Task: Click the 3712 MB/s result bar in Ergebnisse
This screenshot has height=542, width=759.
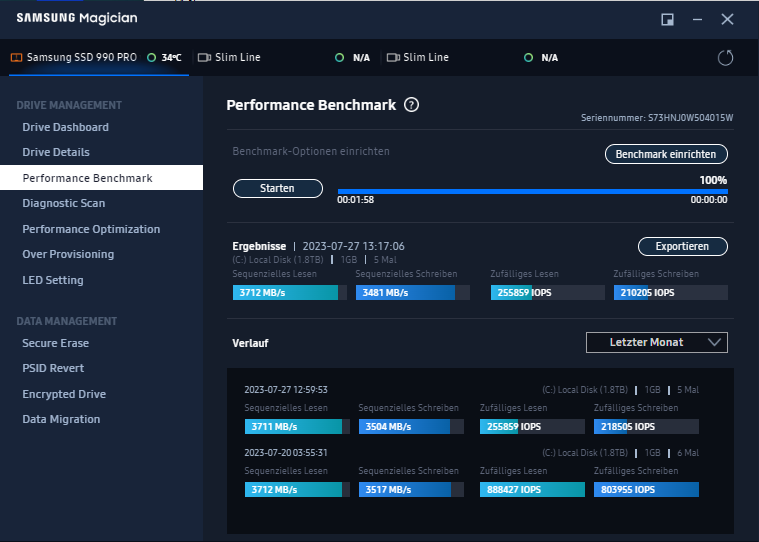Action: point(289,292)
